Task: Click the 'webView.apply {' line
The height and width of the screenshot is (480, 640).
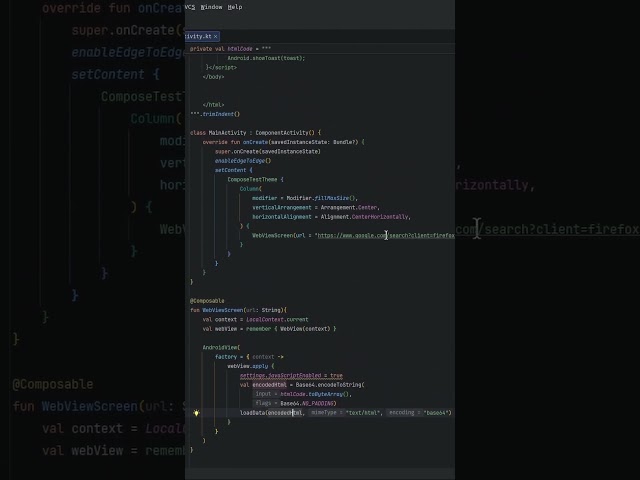Action: [x=251, y=366]
